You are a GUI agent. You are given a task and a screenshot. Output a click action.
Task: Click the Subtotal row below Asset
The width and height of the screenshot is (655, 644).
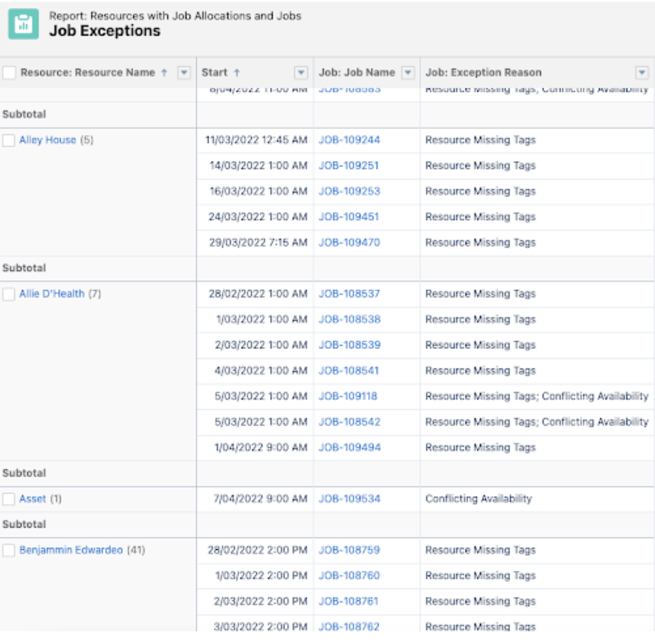(x=327, y=524)
